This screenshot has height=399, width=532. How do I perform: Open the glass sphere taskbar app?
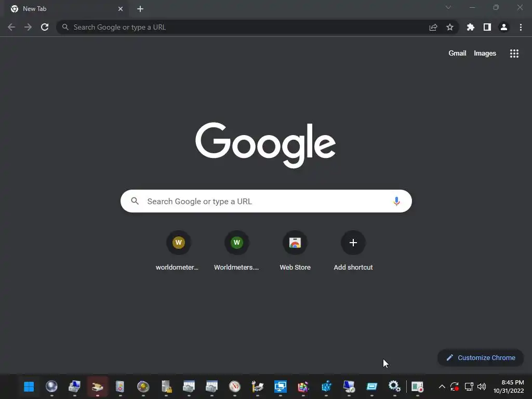pyautogui.click(x=51, y=387)
